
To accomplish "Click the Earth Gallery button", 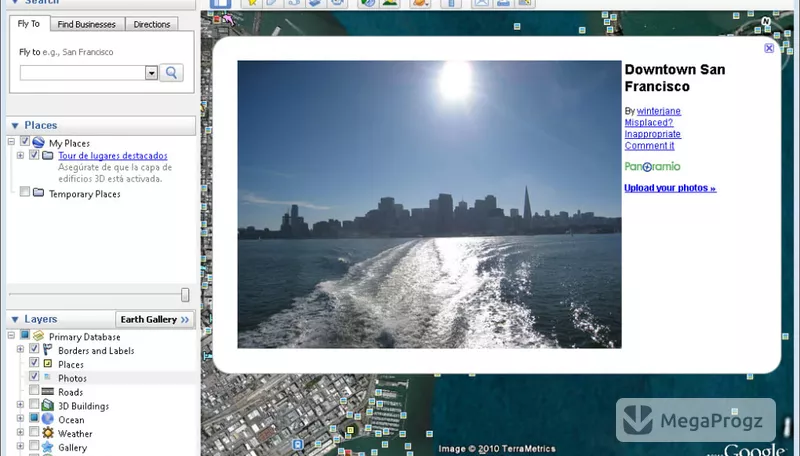I will point(155,319).
